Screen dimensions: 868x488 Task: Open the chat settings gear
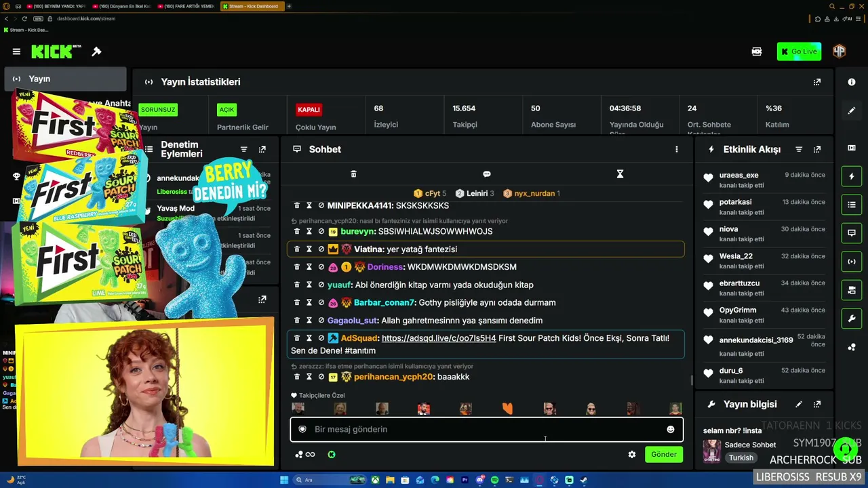[632, 455]
